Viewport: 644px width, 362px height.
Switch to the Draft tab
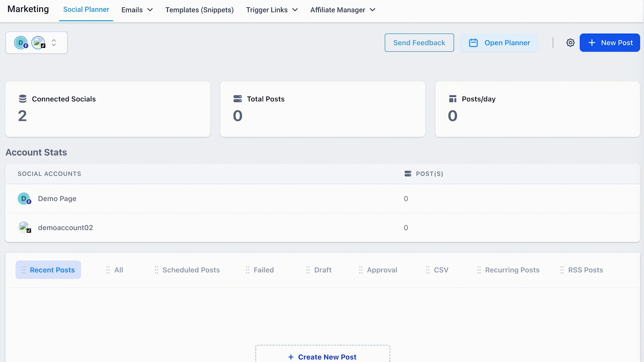[322, 270]
